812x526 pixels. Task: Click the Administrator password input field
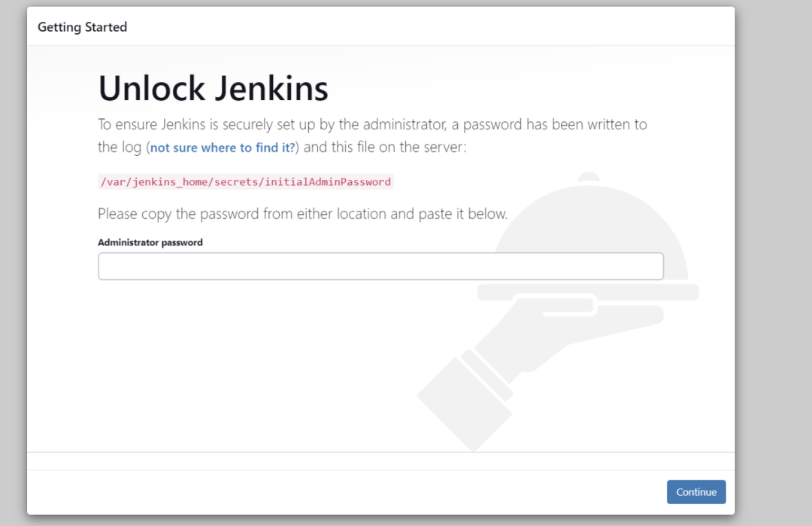click(x=380, y=266)
